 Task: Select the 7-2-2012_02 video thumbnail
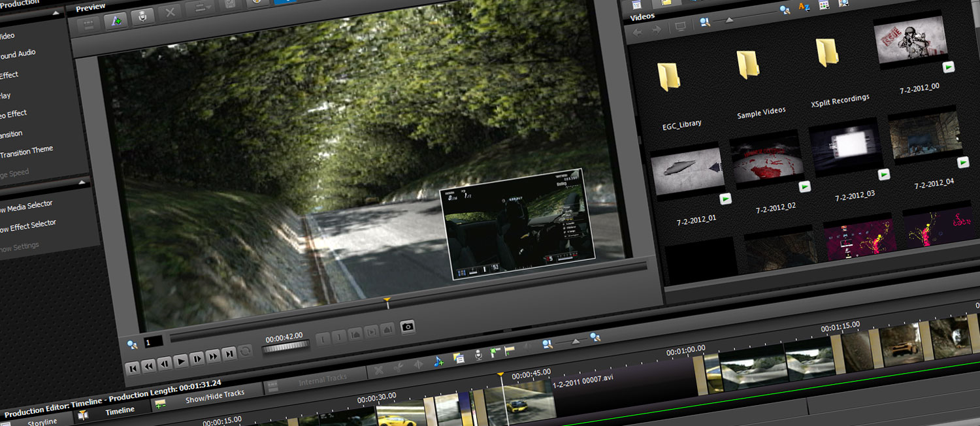pos(768,159)
